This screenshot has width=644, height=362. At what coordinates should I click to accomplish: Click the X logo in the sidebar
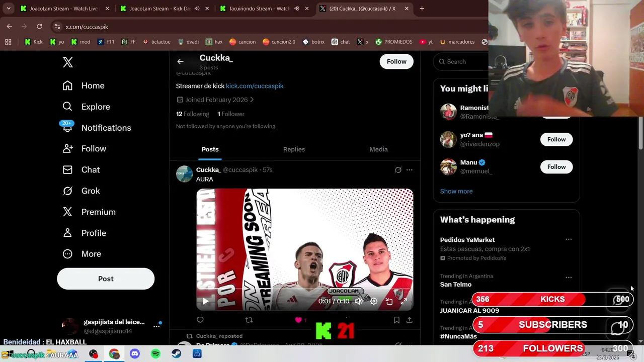coord(68,62)
